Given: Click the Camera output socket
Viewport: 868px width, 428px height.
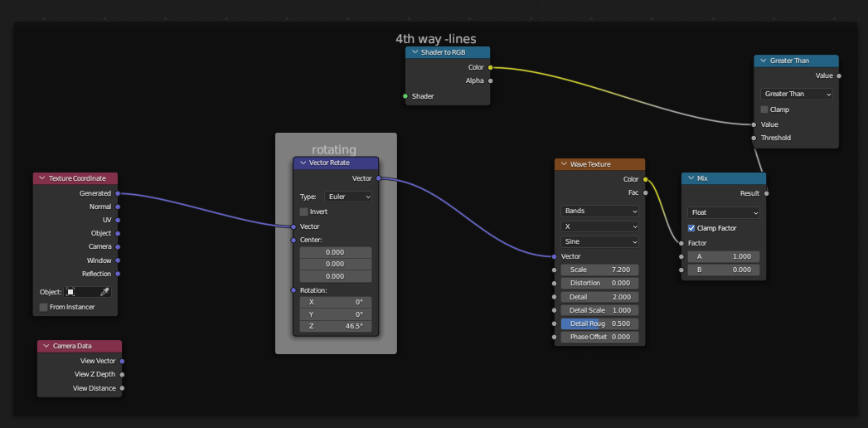Looking at the screenshot, I should click(x=118, y=247).
